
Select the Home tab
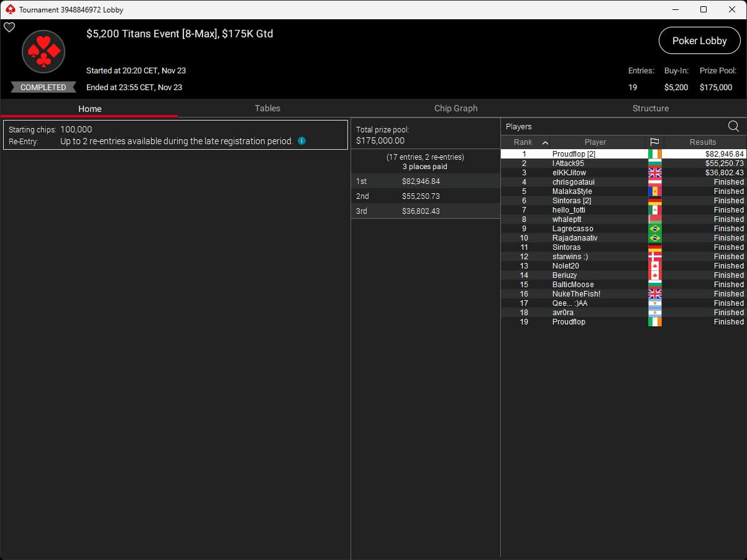(x=89, y=109)
